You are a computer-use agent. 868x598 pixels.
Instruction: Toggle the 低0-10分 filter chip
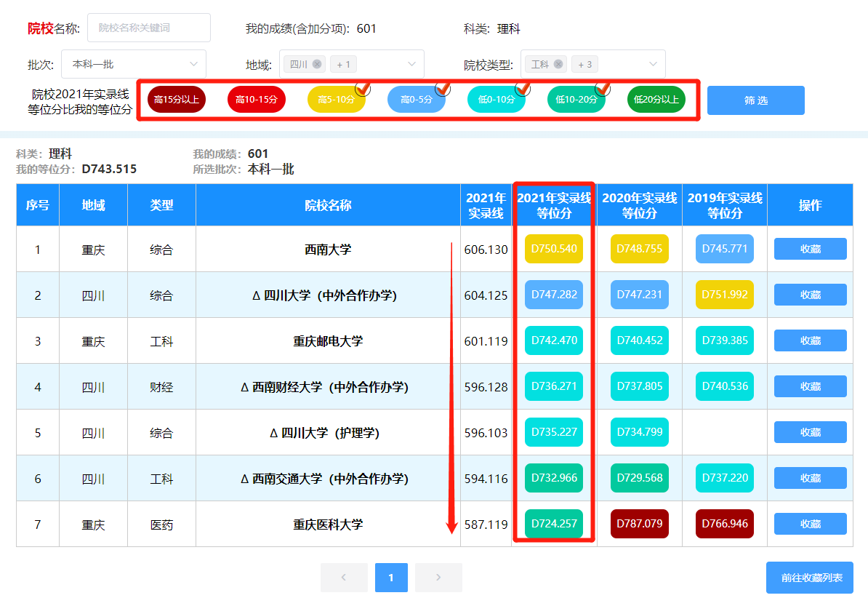click(x=496, y=100)
